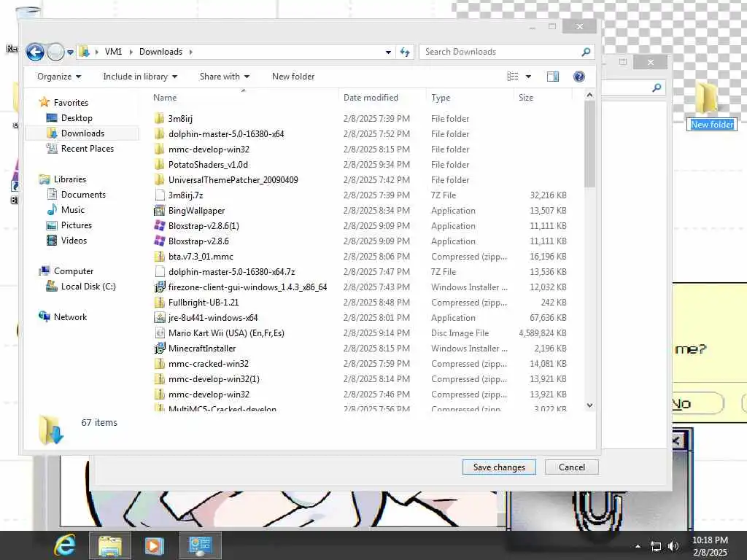
Task: Open the Pictures library
Action: click(x=76, y=225)
